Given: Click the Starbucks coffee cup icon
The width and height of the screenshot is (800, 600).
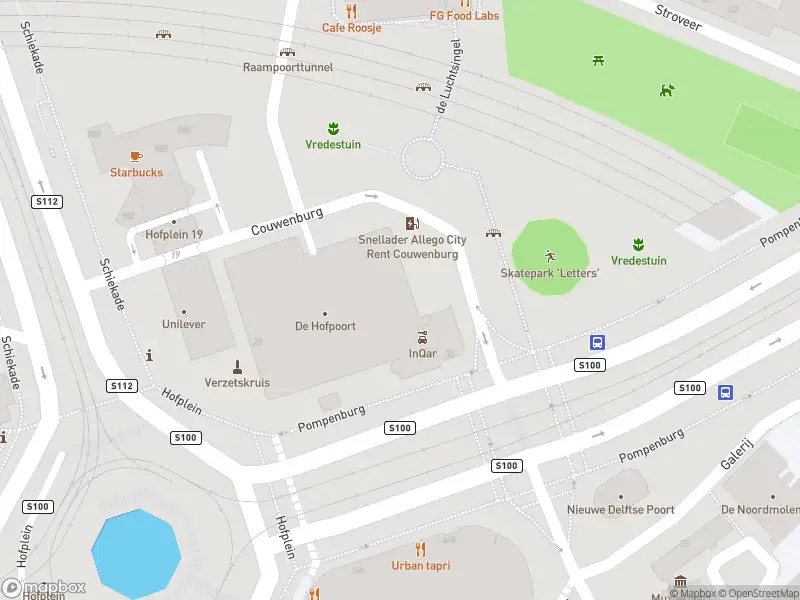Looking at the screenshot, I should click(136, 157).
